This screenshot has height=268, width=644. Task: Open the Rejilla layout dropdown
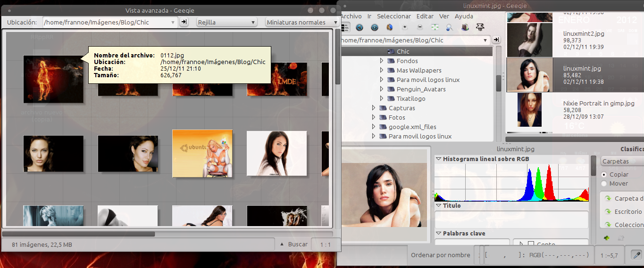[x=226, y=22]
